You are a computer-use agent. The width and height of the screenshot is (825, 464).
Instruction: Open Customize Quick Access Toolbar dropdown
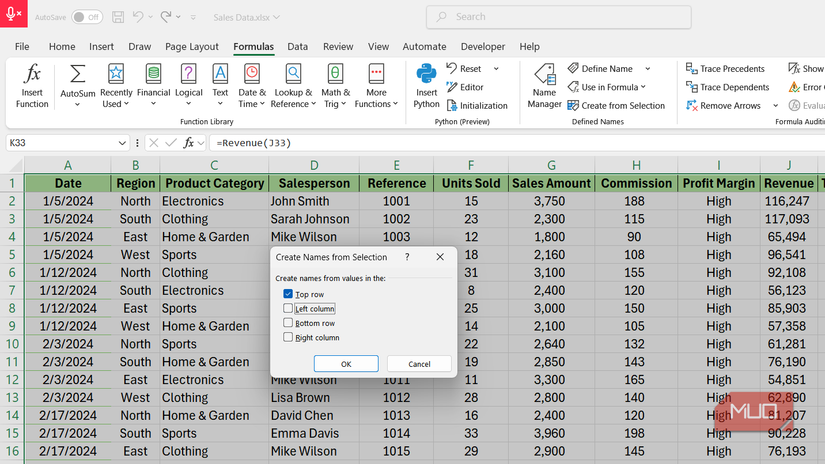tap(193, 17)
